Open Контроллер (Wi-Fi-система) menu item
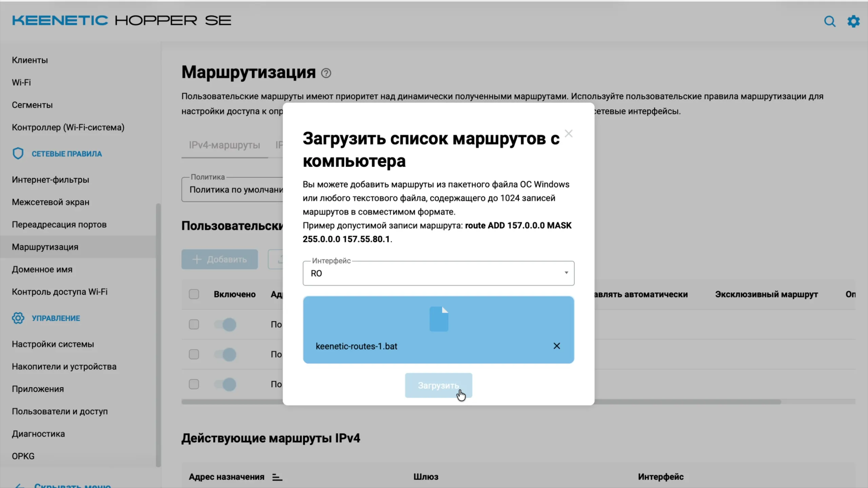This screenshot has width=868, height=488. pyautogui.click(x=68, y=127)
